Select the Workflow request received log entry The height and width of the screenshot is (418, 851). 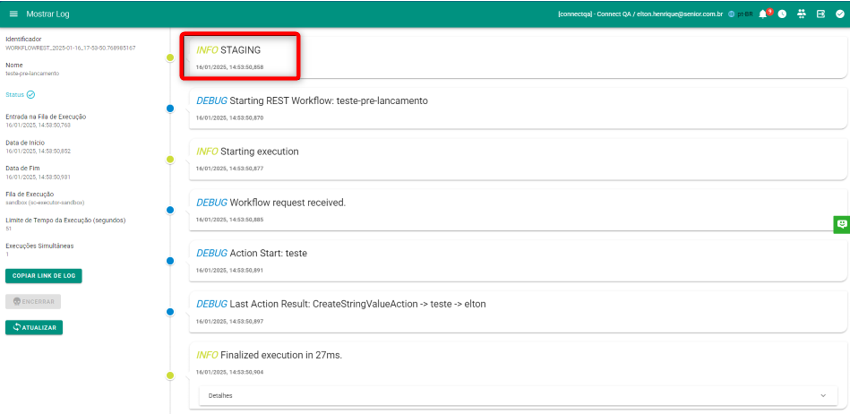pyautogui.click(x=518, y=210)
